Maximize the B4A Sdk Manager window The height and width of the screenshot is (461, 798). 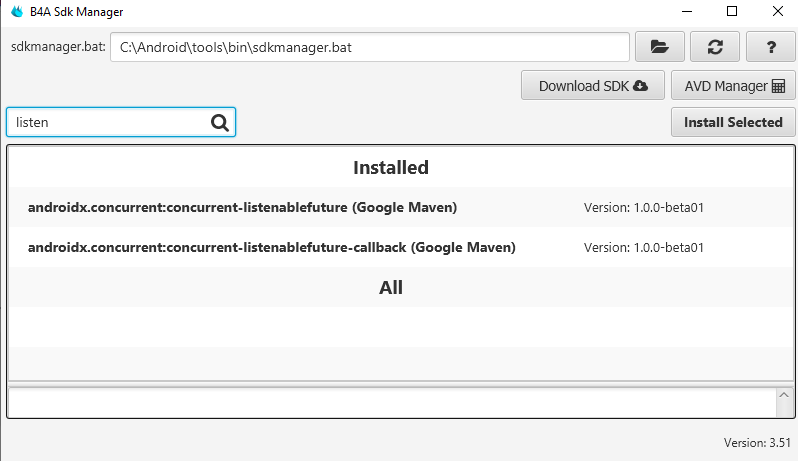click(731, 12)
